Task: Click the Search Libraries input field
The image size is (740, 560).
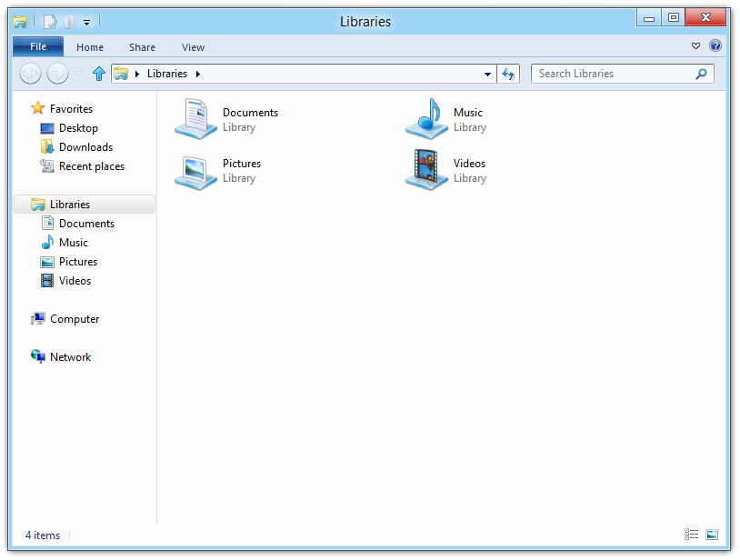Action: point(614,74)
